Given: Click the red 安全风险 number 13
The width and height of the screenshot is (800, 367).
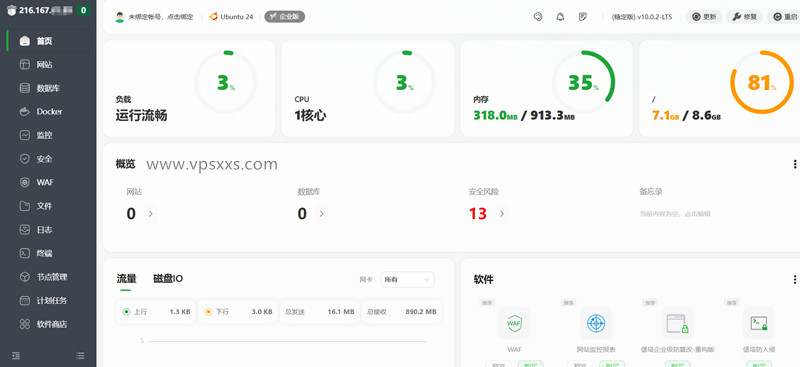Looking at the screenshot, I should coord(478,214).
